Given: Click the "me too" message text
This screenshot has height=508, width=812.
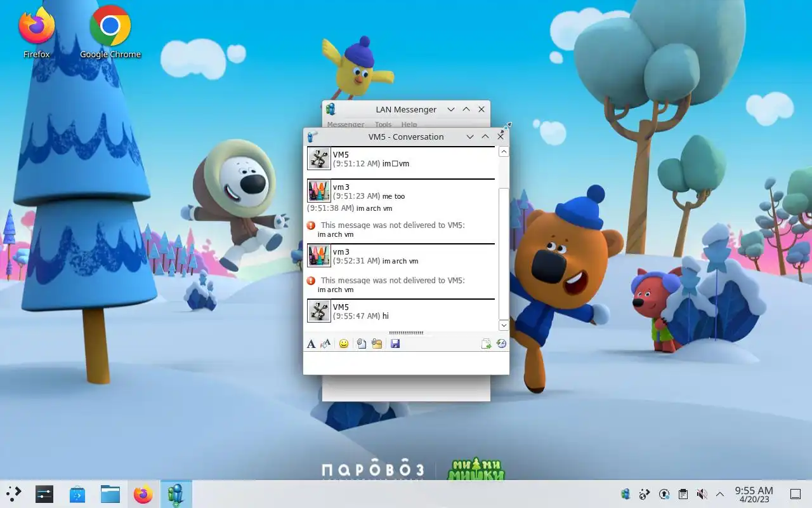Looking at the screenshot, I should (393, 197).
